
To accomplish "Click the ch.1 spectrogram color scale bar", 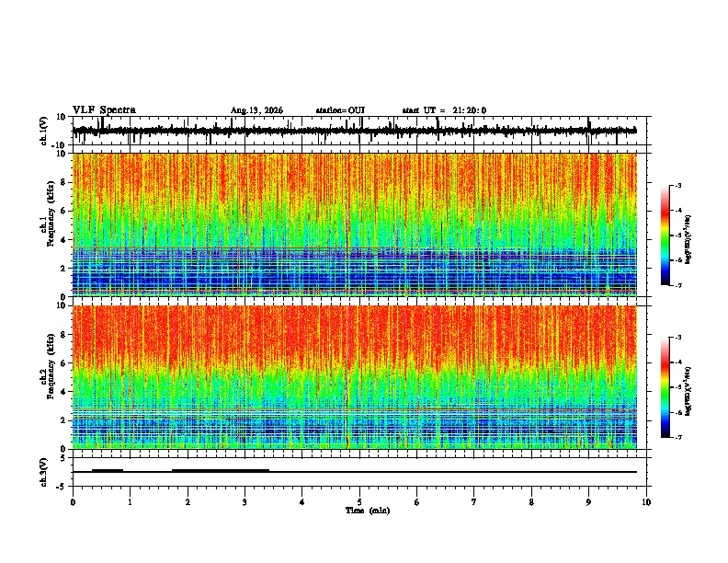I will point(665,236).
